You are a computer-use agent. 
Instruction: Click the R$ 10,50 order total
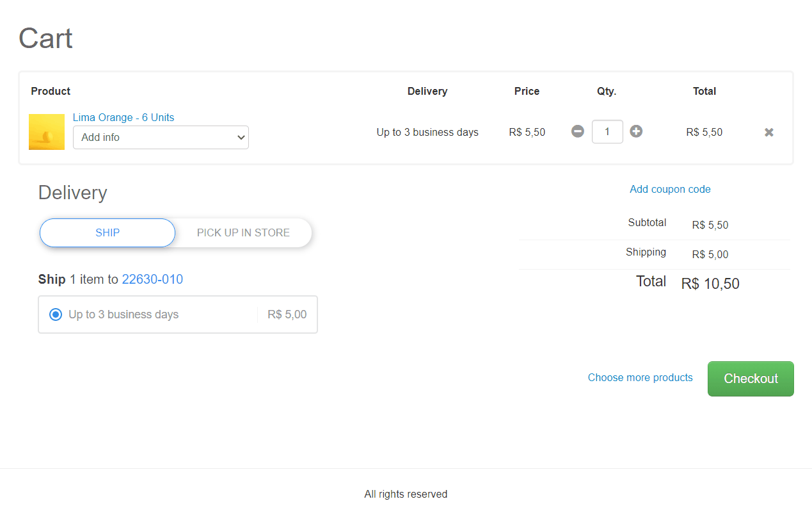click(710, 284)
